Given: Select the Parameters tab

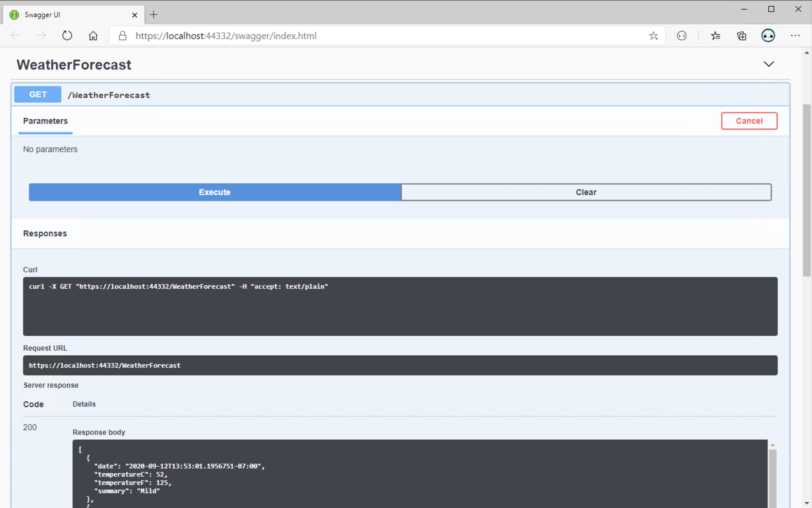Looking at the screenshot, I should 45,121.
